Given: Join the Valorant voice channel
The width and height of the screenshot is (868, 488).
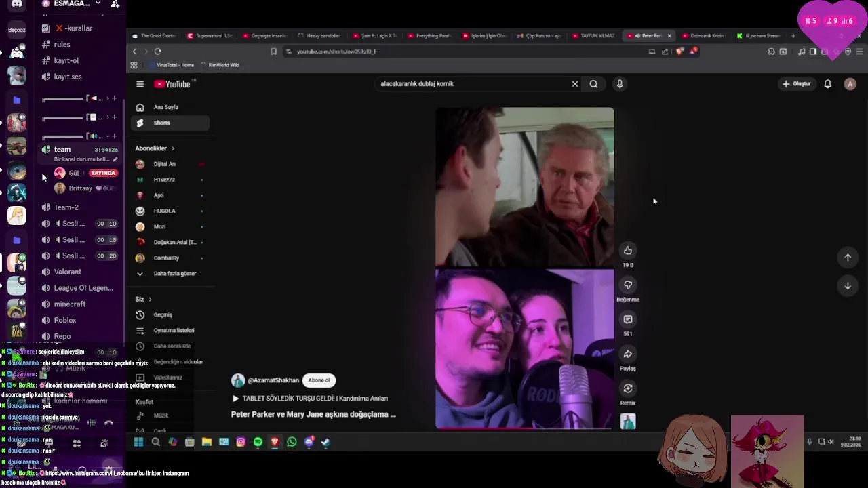Looking at the screenshot, I should [79, 272].
